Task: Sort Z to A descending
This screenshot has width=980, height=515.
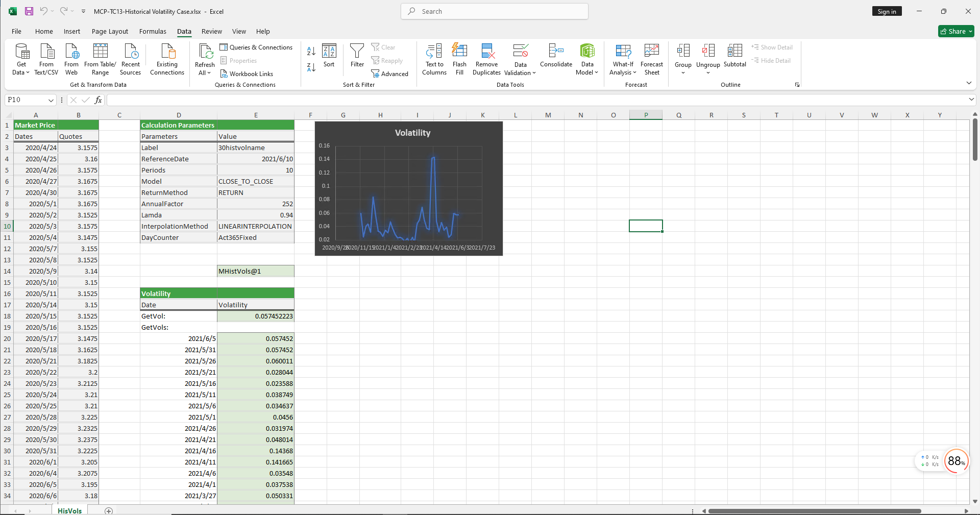Action: pos(311,67)
